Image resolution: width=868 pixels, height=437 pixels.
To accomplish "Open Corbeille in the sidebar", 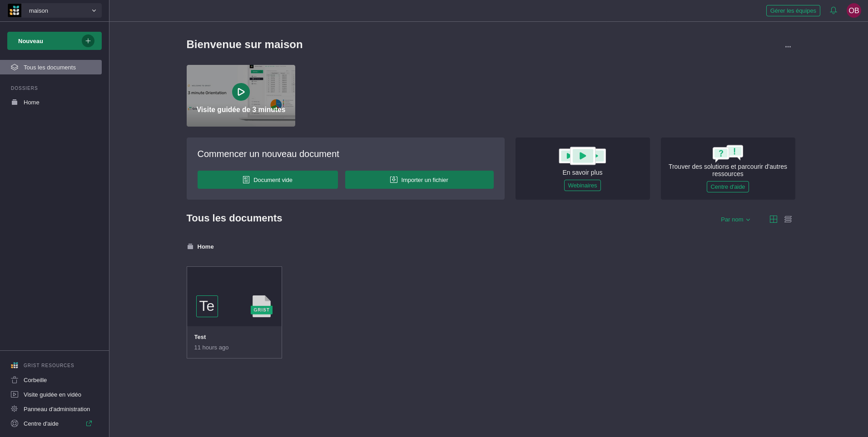I will pyautogui.click(x=51, y=380).
